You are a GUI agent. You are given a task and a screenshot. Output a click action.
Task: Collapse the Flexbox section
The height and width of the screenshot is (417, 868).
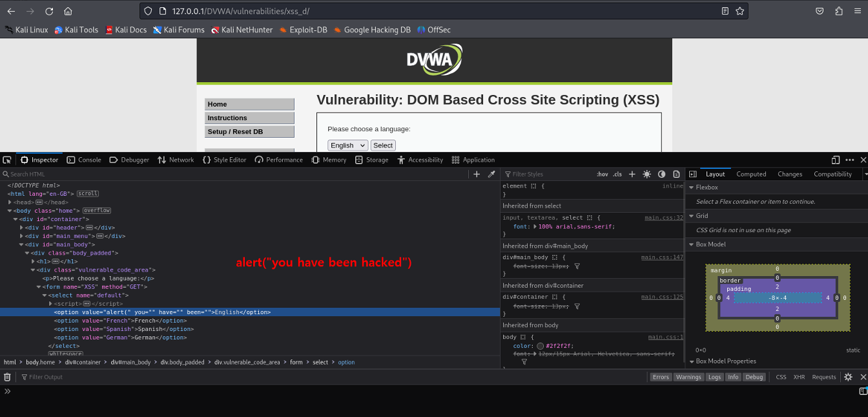pyautogui.click(x=691, y=187)
